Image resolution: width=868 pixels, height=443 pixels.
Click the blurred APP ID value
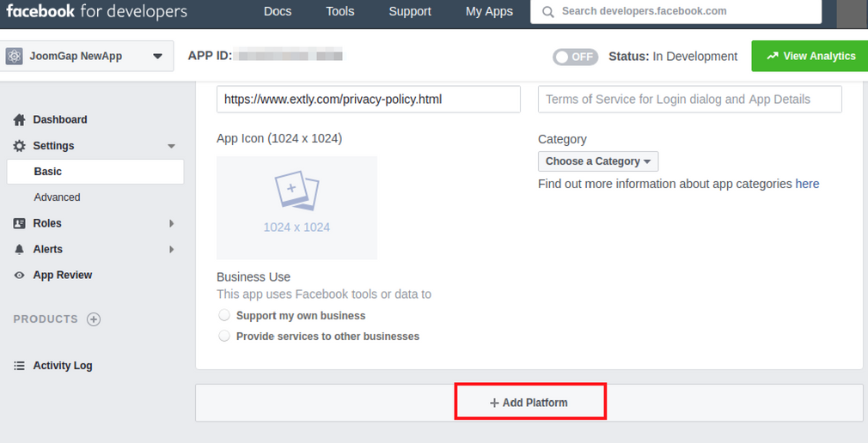tap(288, 55)
